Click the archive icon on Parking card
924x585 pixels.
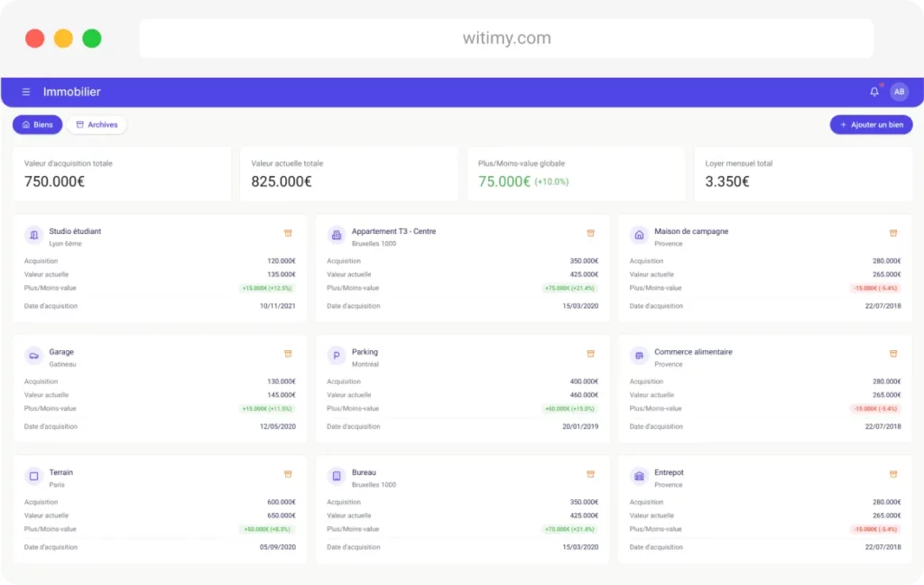point(590,354)
